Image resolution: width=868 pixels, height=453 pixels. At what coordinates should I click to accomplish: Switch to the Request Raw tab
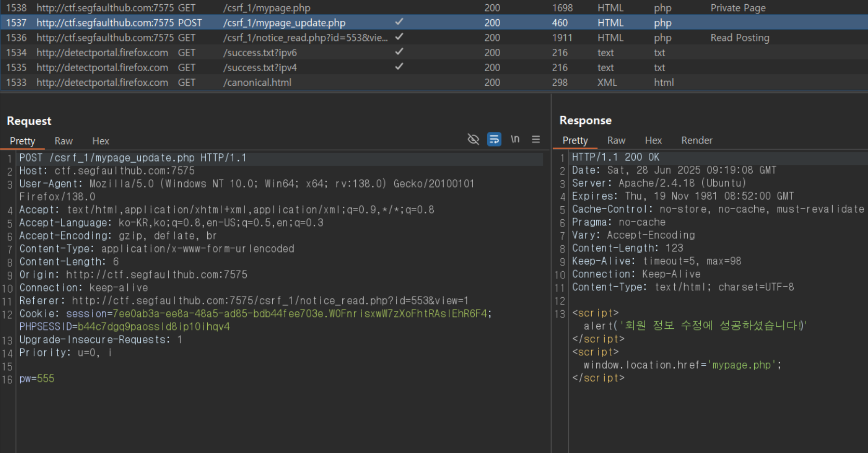[x=63, y=141]
